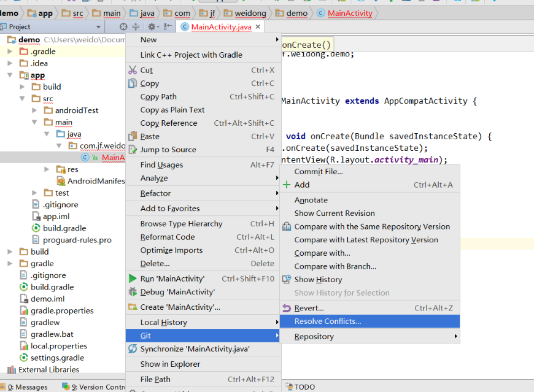Image resolution: width=534 pixels, height=392 pixels.
Task: Click Optimize Imports
Action: (x=203, y=250)
